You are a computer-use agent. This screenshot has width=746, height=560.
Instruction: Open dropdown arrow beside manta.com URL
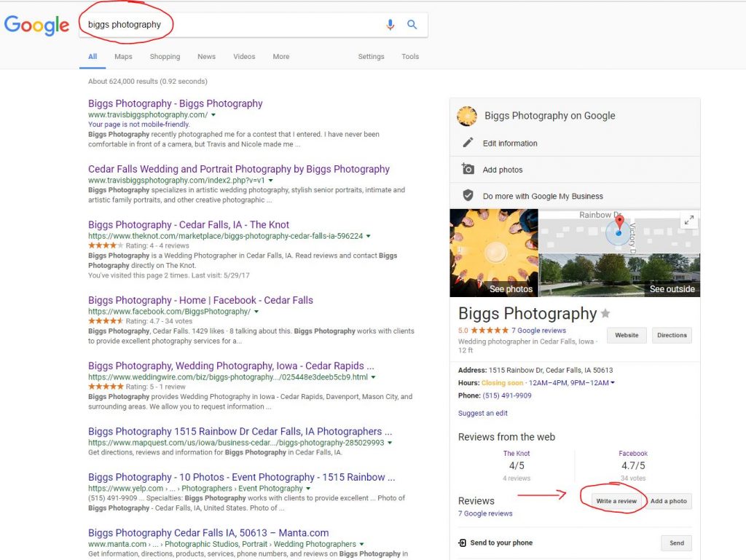click(361, 544)
